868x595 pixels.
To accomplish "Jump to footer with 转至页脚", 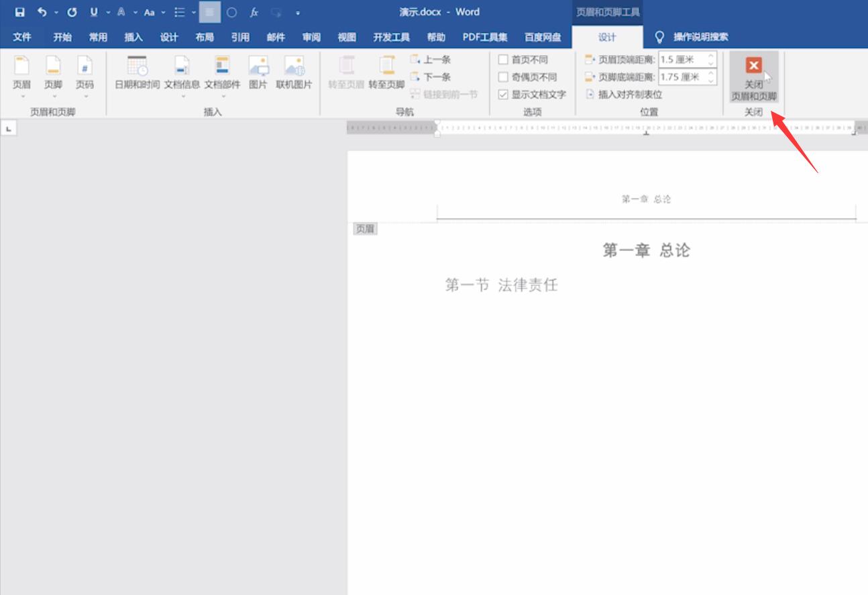I will pyautogui.click(x=386, y=74).
